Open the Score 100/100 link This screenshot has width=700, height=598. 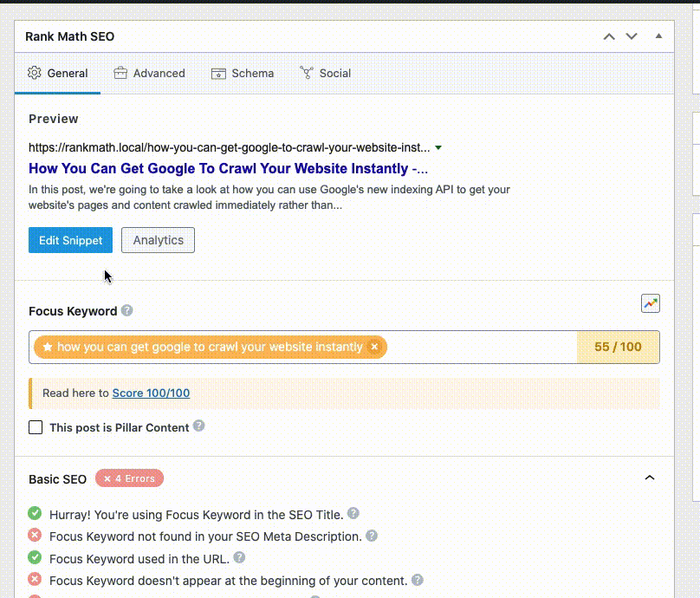152,393
